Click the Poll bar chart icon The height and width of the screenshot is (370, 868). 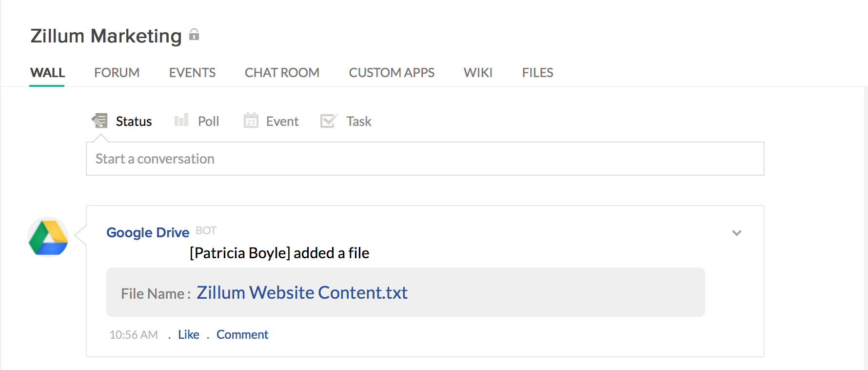pyautogui.click(x=181, y=120)
